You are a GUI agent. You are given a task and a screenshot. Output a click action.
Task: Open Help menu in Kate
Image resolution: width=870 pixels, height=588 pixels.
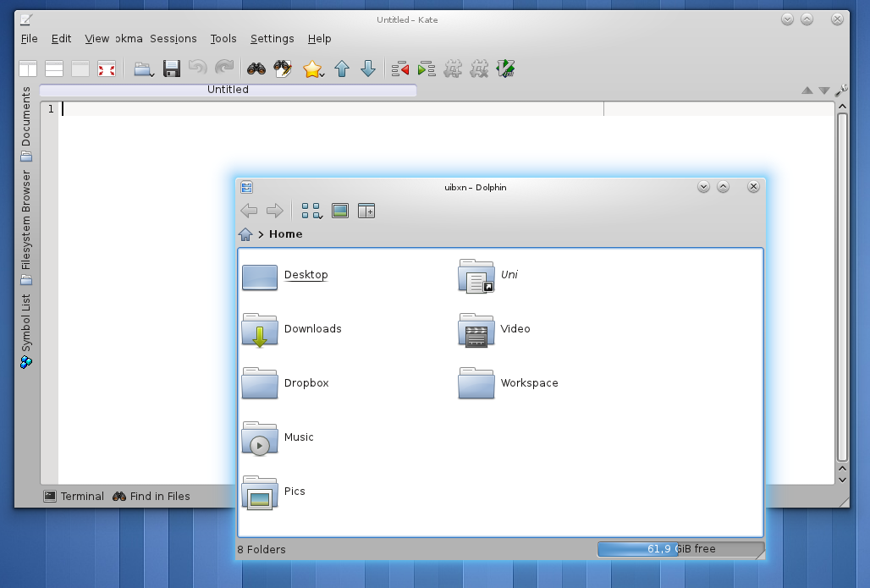[x=319, y=39]
